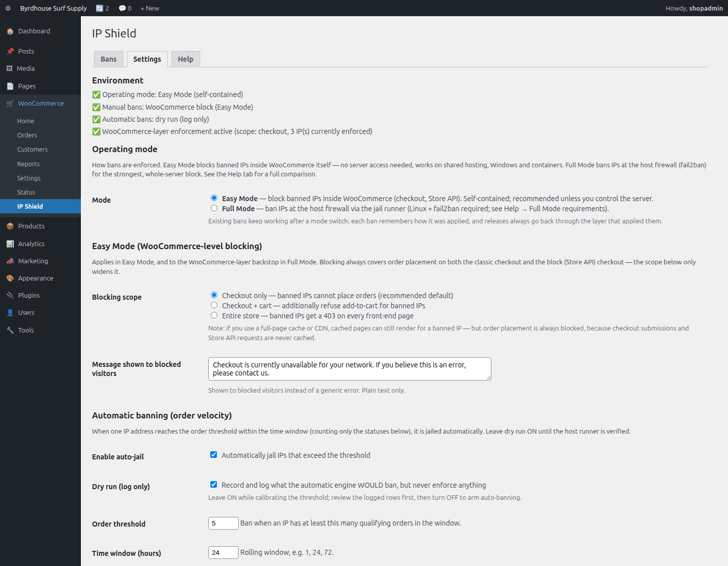Open the Posts menu label
The height and width of the screenshot is (566, 728).
26,52
